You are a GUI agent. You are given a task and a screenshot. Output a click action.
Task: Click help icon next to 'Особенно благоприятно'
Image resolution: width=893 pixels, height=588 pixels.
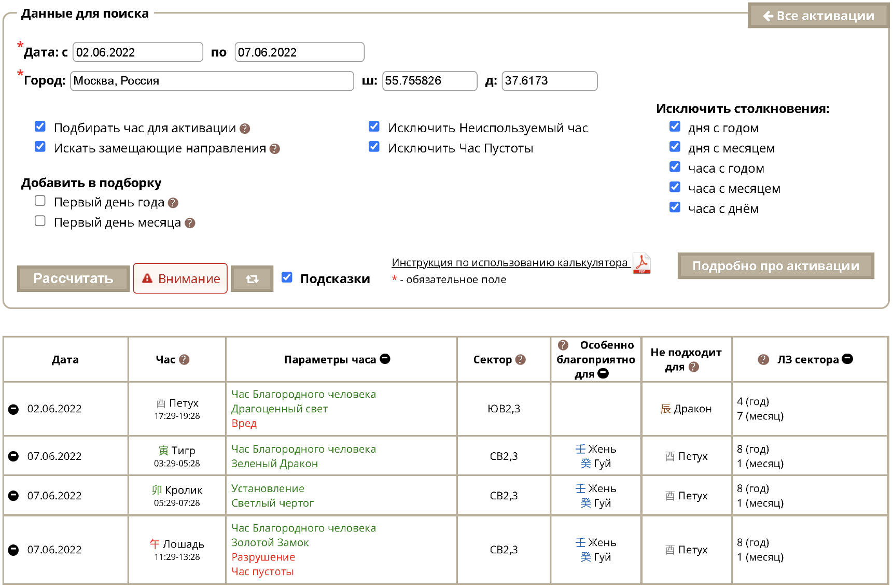click(x=563, y=345)
